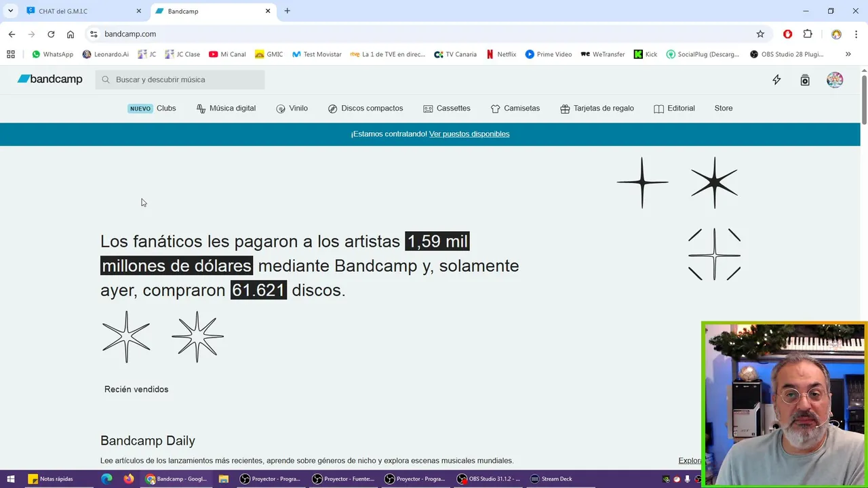Click the Bandcamp logo
The image size is (868, 488).
click(x=50, y=79)
